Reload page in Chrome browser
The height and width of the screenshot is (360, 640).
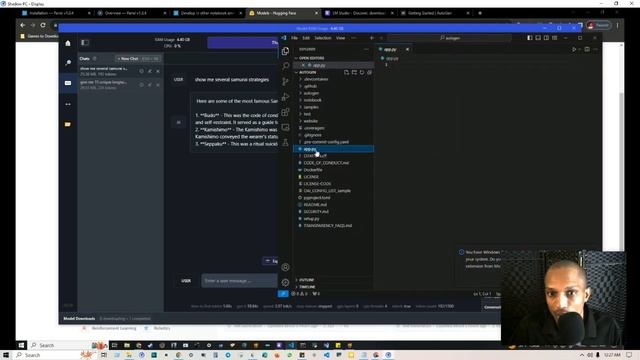[43, 25]
